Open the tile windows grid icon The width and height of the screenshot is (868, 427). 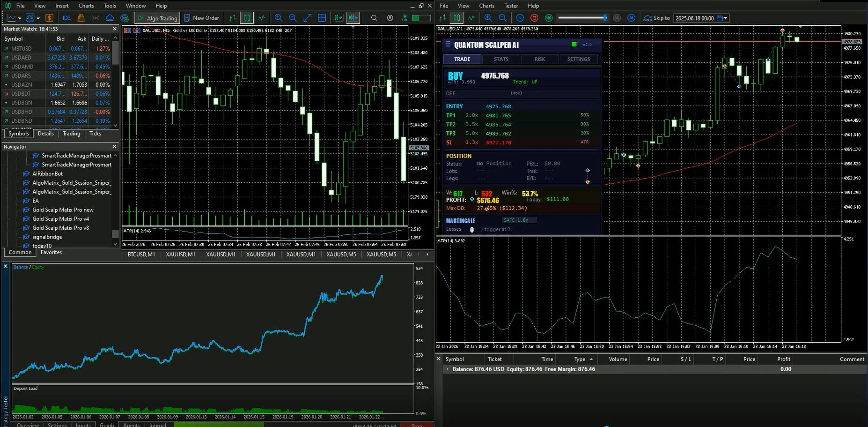point(322,18)
